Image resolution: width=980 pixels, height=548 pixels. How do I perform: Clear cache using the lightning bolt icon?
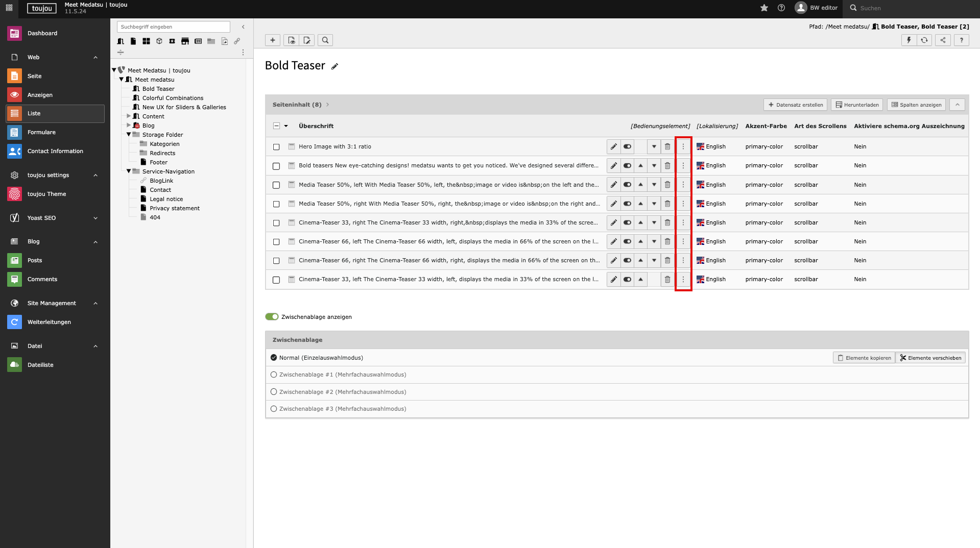click(909, 40)
